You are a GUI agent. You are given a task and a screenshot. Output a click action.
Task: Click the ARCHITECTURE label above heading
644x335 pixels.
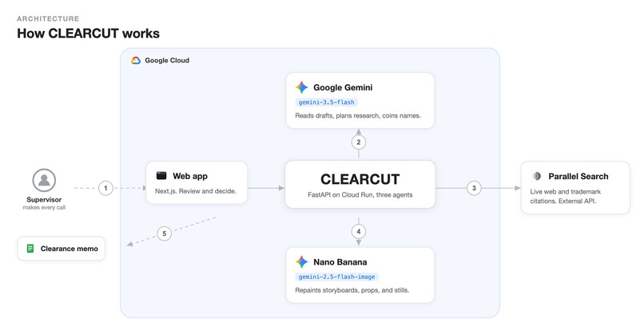(48, 18)
